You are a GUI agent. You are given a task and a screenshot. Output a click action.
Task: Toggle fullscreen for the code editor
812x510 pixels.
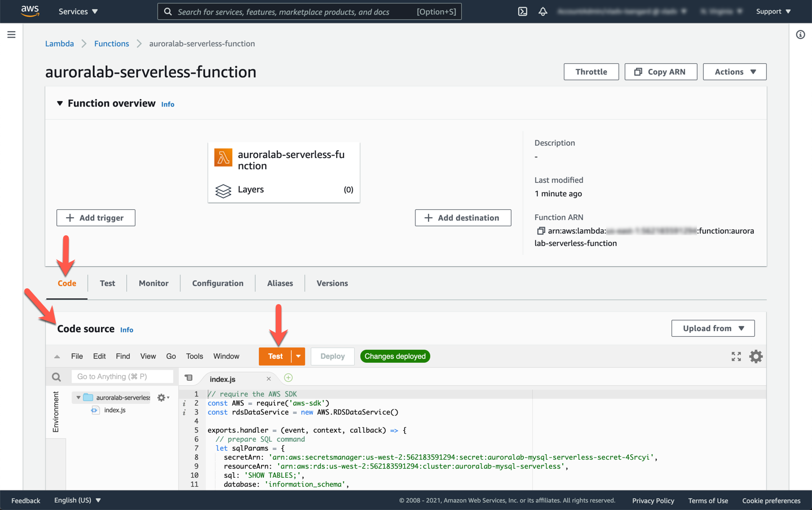736,357
